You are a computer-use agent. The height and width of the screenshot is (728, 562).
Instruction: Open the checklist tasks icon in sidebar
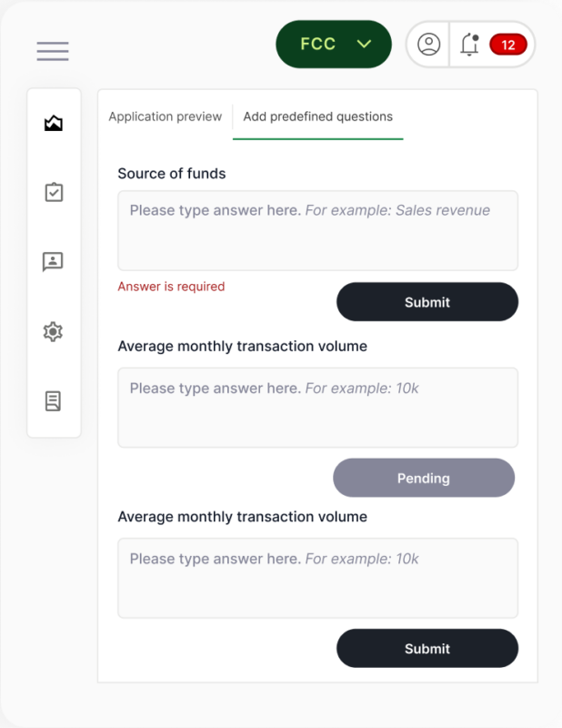coord(54,192)
